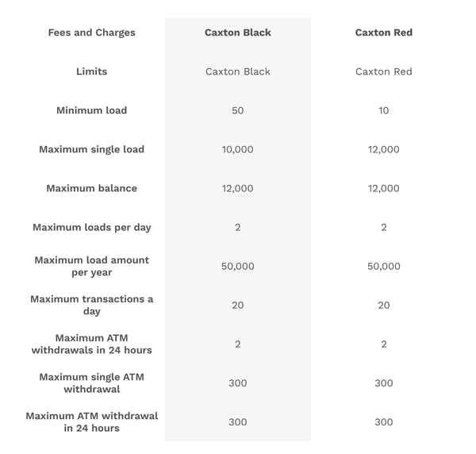Click Maximum load amount per year label
The image size is (476, 454).
tap(92, 266)
